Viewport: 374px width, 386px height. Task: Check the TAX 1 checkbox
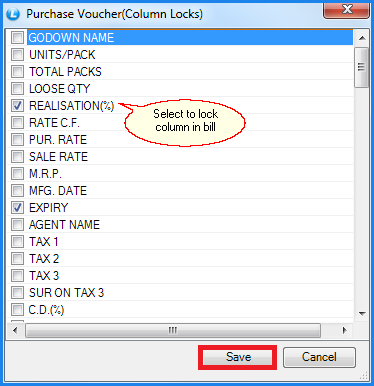(17, 242)
